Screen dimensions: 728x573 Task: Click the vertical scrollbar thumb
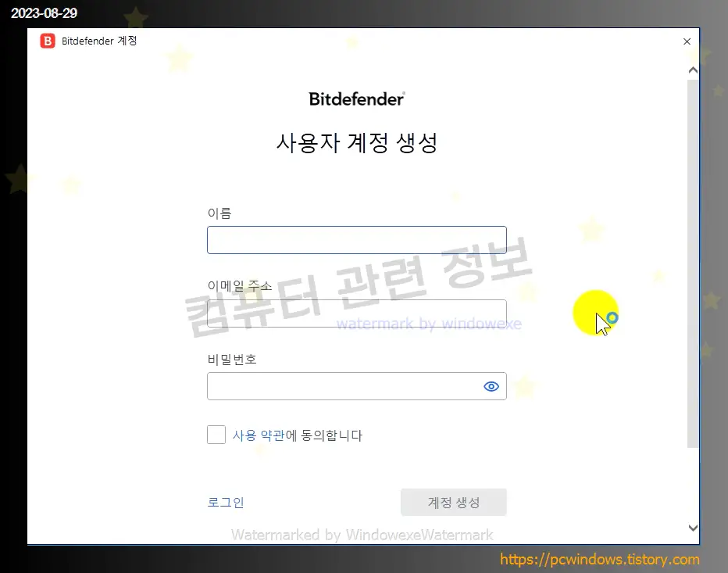[693, 263]
